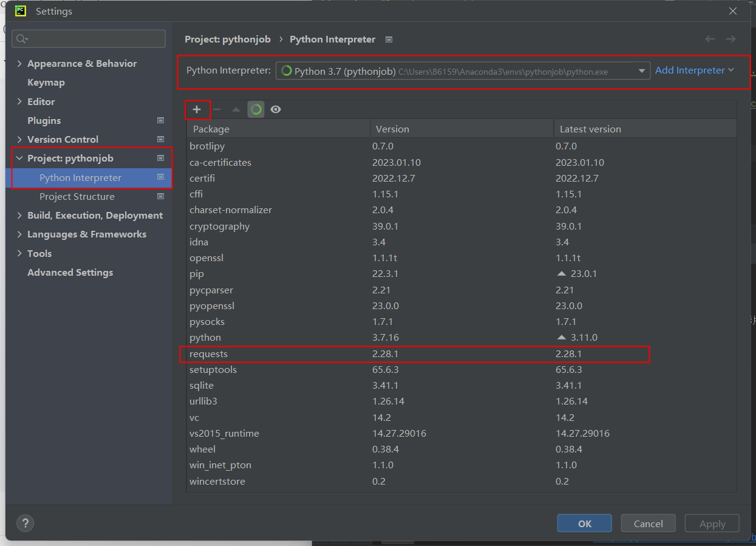Click the back navigation arrow
This screenshot has width=756, height=546.
click(710, 39)
